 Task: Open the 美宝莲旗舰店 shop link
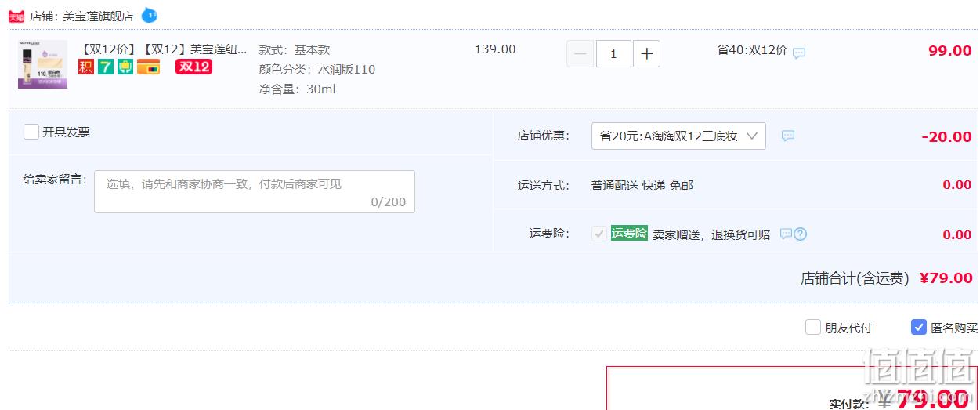click(x=98, y=16)
